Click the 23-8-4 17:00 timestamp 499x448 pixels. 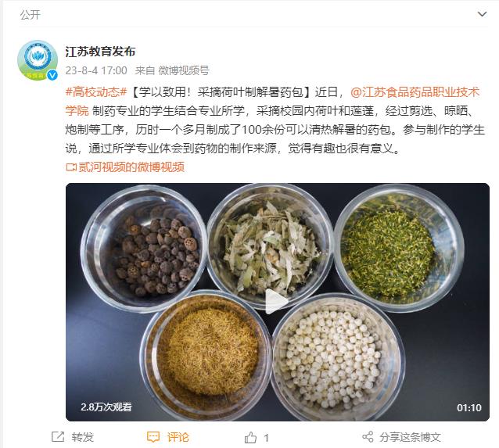click(96, 70)
